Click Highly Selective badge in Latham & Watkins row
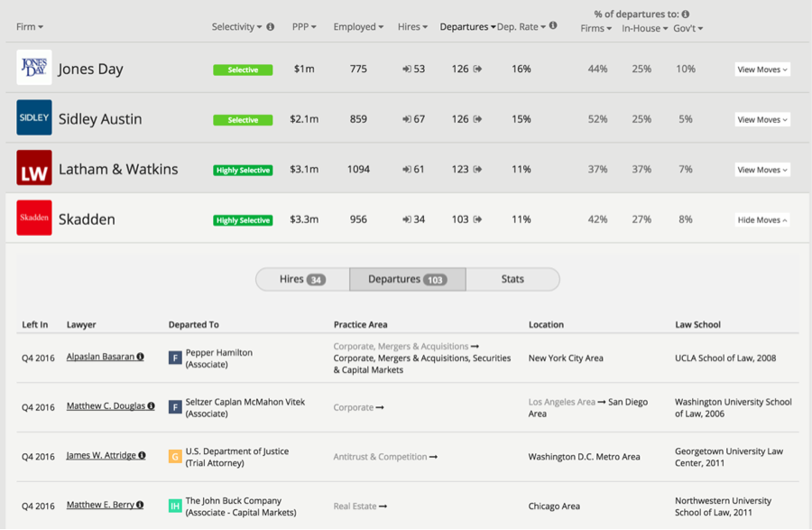Screen dimensions: 812x530 [x=243, y=170]
